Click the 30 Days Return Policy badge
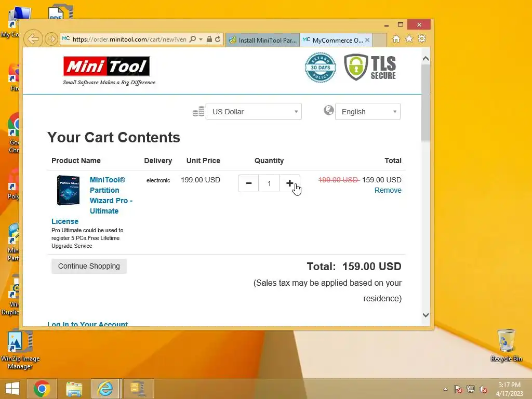The image size is (532, 399). click(320, 68)
